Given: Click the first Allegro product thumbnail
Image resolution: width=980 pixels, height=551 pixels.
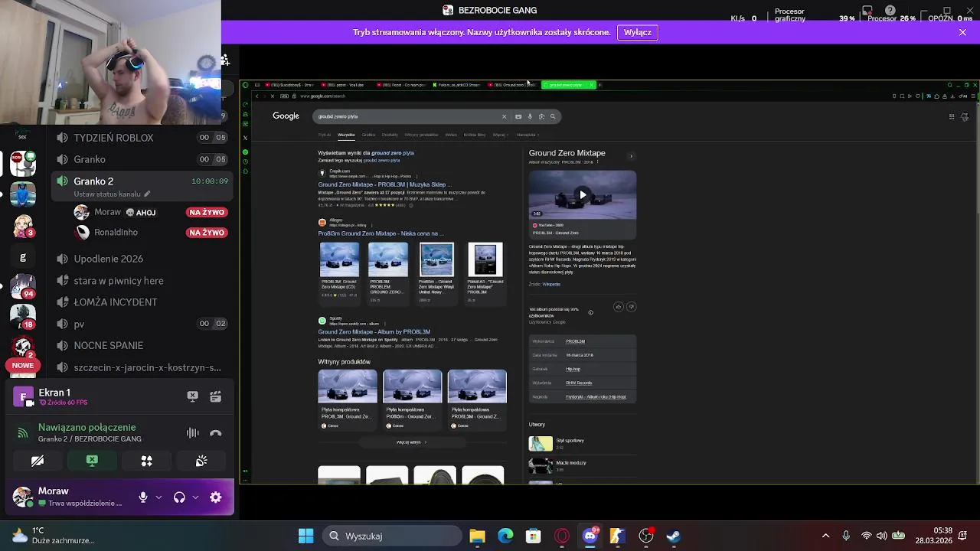Looking at the screenshot, I should (339, 259).
